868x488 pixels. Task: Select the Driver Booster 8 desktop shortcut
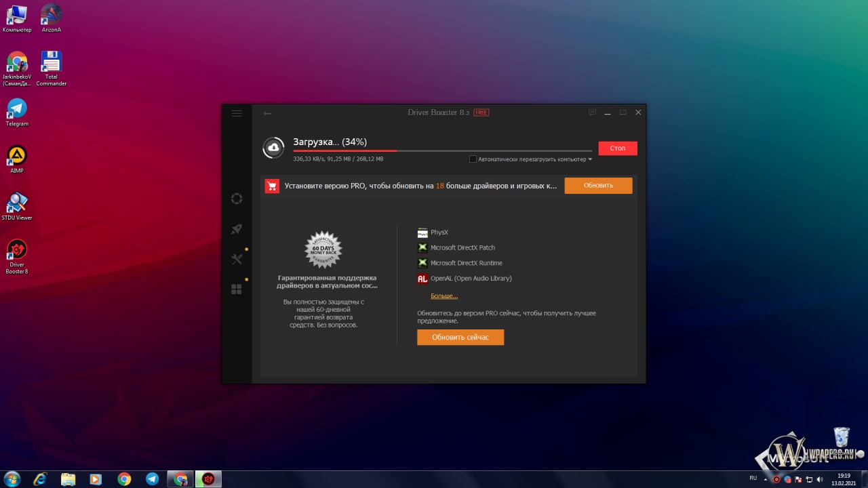click(x=17, y=257)
